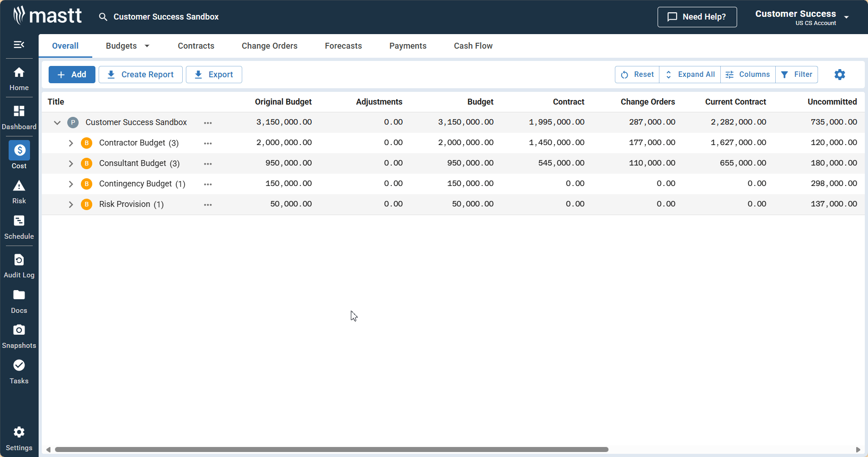Open the Columns chooser
Image resolution: width=868 pixels, height=457 pixels.
pos(748,75)
